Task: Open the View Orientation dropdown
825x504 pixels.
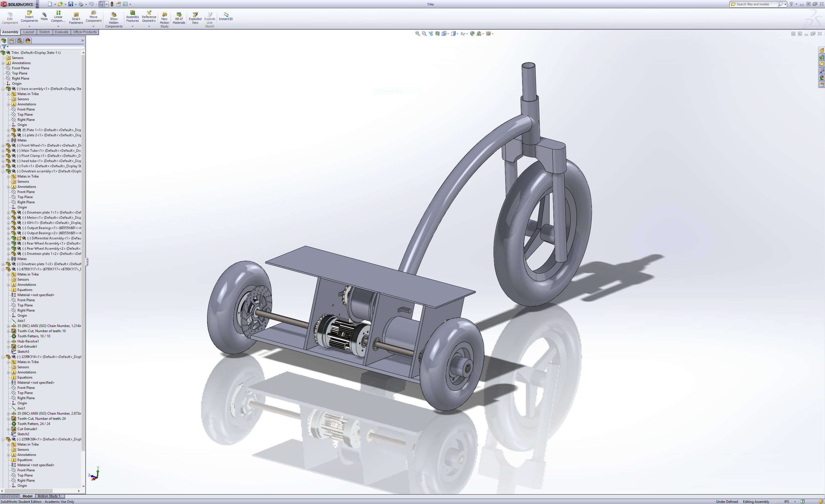Action: (x=445, y=34)
